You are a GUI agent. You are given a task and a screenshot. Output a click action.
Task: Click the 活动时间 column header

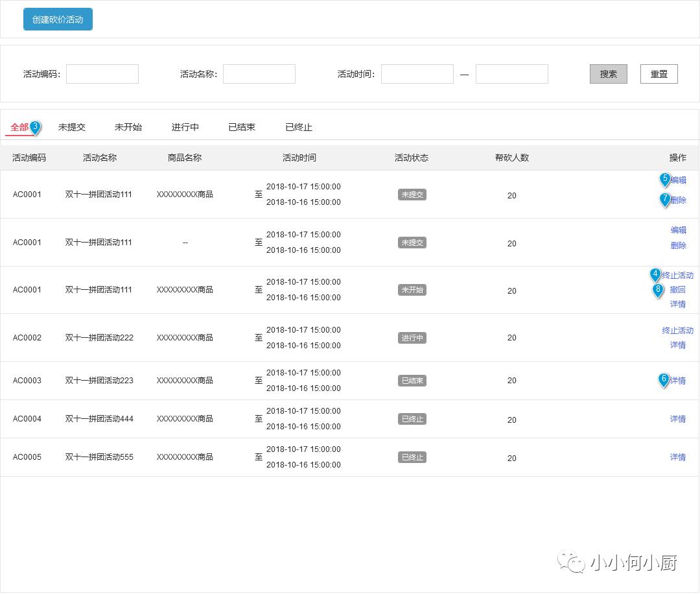click(x=299, y=158)
